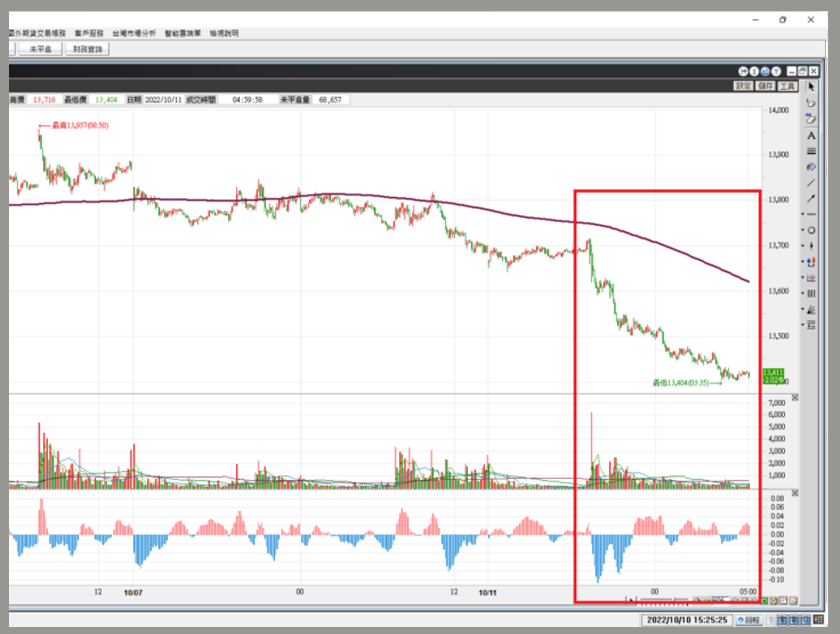
Task: Expand vertical lines tool options arrow
Action: coord(803,294)
